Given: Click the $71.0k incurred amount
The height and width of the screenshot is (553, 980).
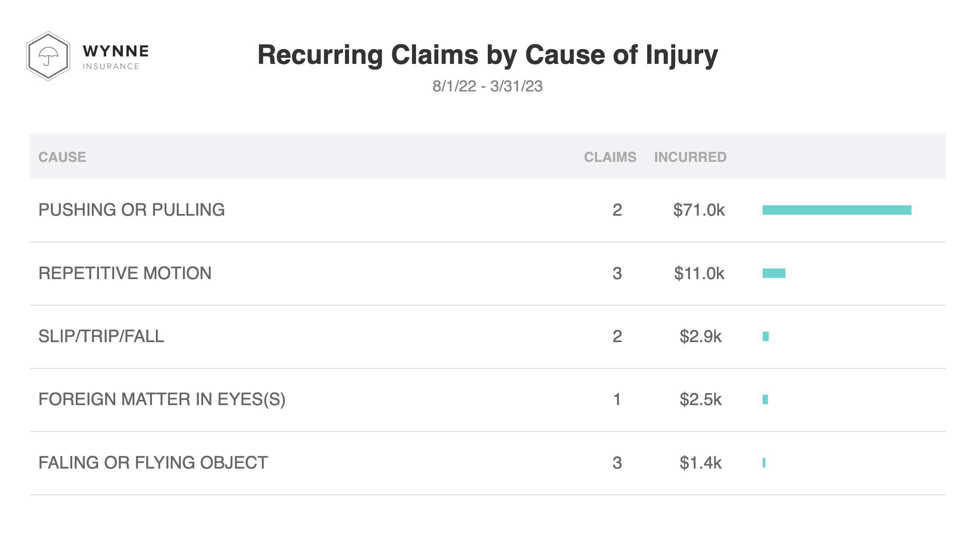Looking at the screenshot, I should click(699, 210).
